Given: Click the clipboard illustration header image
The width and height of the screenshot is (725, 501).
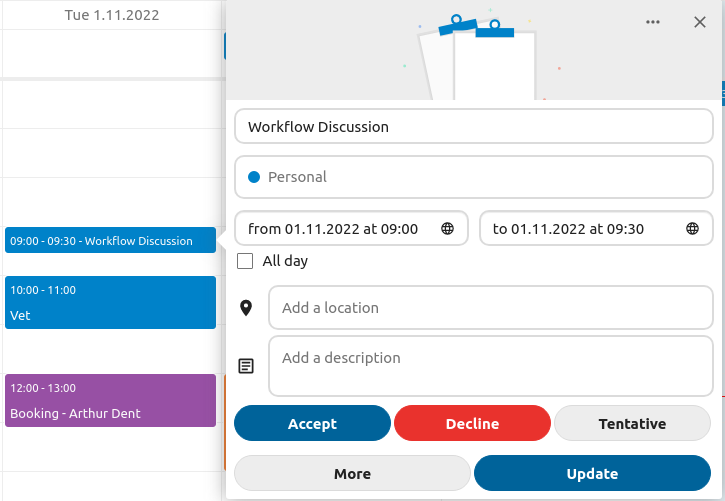Looking at the screenshot, I should tap(475, 55).
